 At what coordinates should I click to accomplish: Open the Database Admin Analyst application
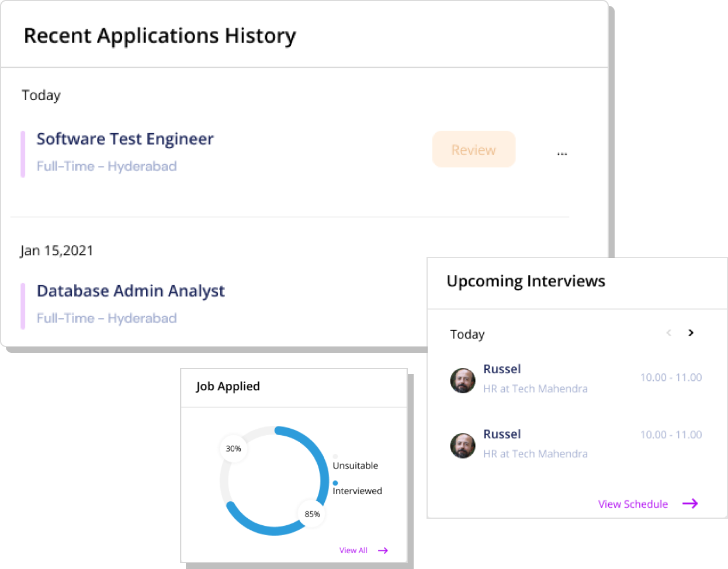pos(131,291)
